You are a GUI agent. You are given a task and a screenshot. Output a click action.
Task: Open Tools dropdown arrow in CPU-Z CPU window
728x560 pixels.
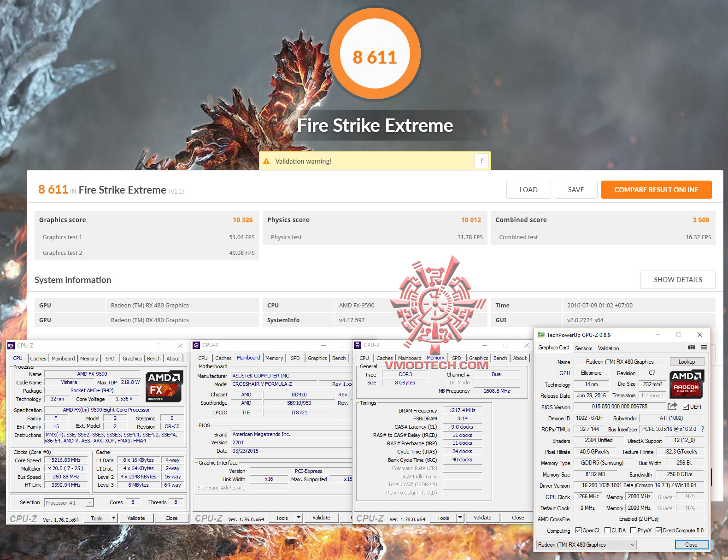[x=113, y=518]
